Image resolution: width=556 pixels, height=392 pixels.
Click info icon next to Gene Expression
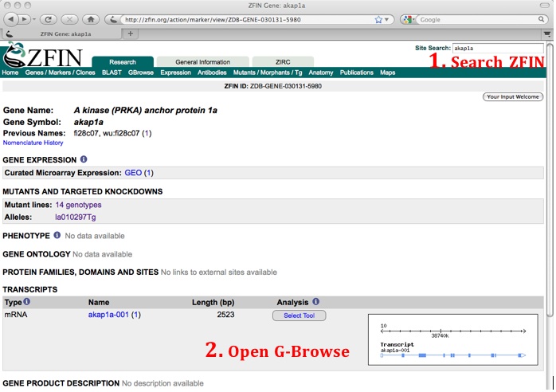click(84, 159)
